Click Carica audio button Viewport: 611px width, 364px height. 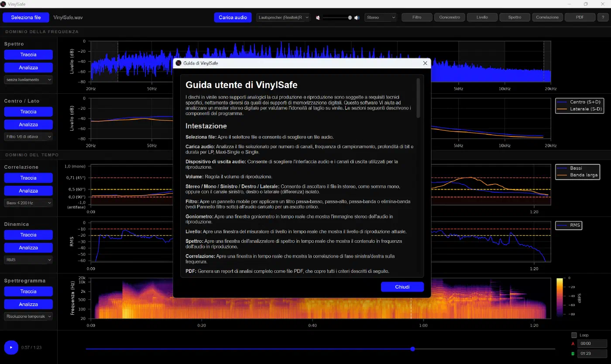(233, 17)
